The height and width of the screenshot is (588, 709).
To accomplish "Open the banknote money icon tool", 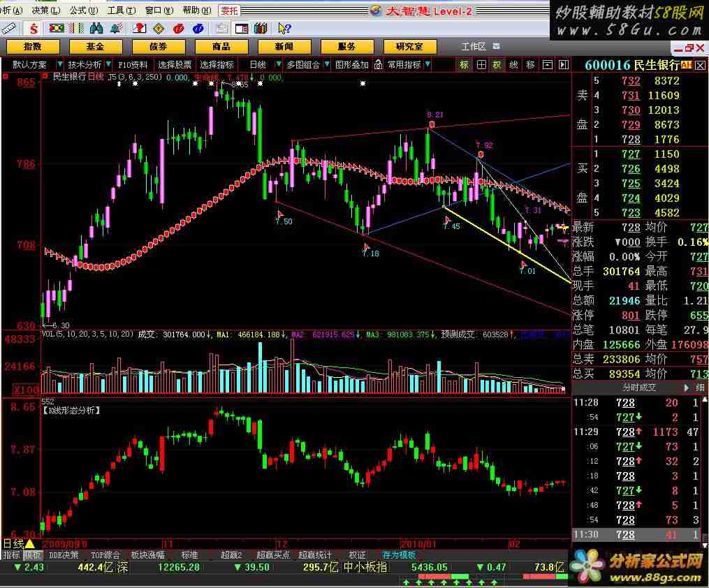I will point(57,29).
